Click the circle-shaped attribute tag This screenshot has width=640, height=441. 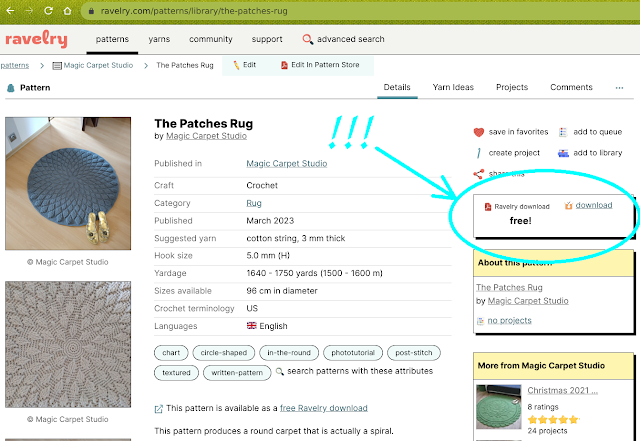click(224, 353)
